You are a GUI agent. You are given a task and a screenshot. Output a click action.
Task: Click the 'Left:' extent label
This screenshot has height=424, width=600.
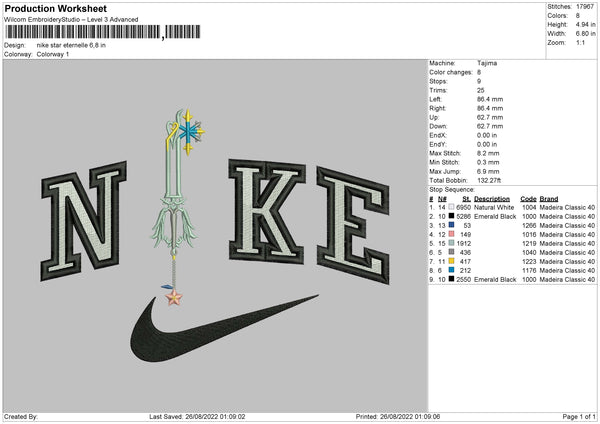click(x=435, y=99)
